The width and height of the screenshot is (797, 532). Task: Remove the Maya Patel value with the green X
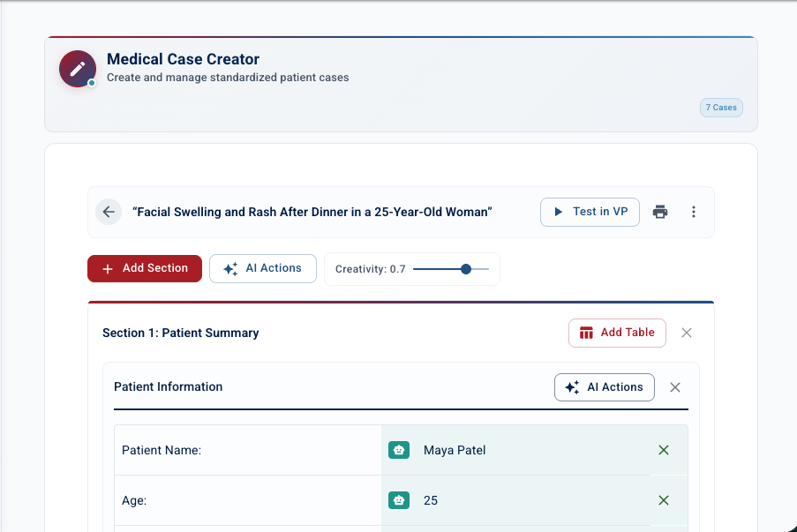663,450
